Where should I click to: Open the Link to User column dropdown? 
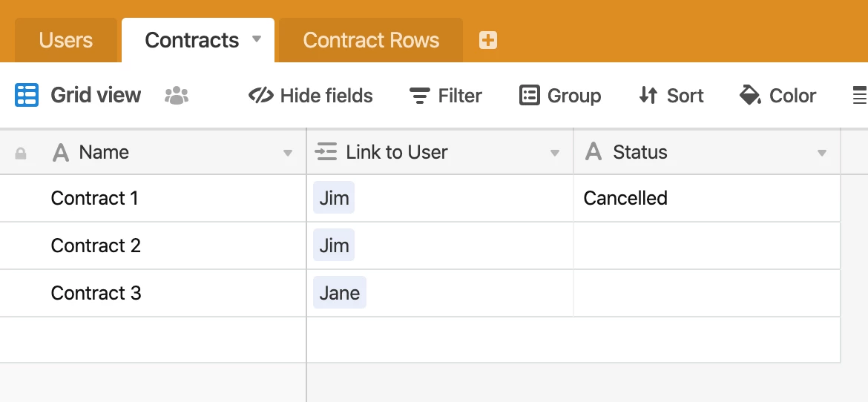click(x=554, y=153)
